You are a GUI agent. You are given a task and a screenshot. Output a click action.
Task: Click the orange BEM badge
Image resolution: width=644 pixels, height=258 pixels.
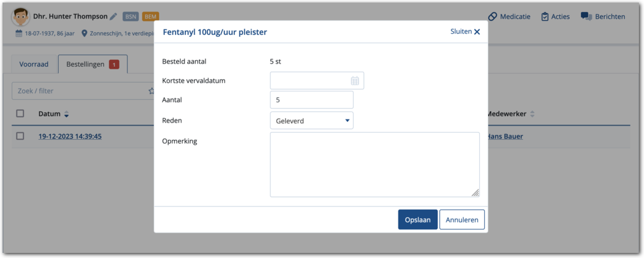[151, 17]
